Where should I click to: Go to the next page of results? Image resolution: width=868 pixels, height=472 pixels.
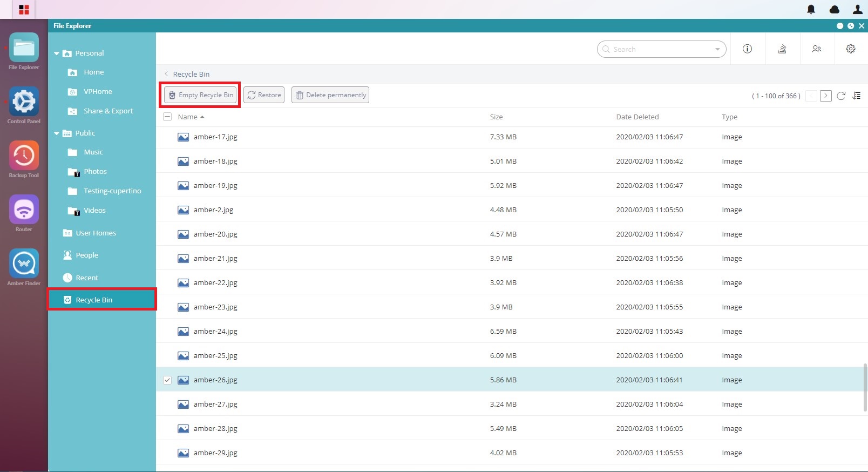pos(826,96)
